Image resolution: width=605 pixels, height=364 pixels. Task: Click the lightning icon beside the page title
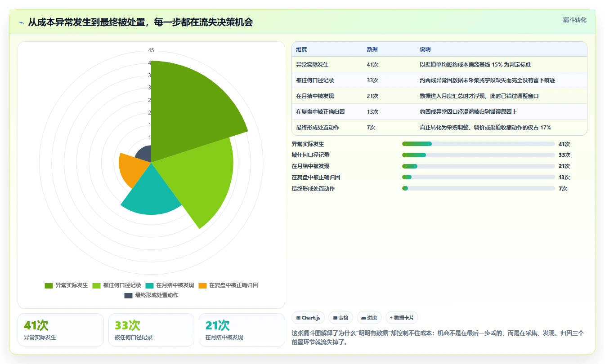pyautogui.click(x=22, y=22)
